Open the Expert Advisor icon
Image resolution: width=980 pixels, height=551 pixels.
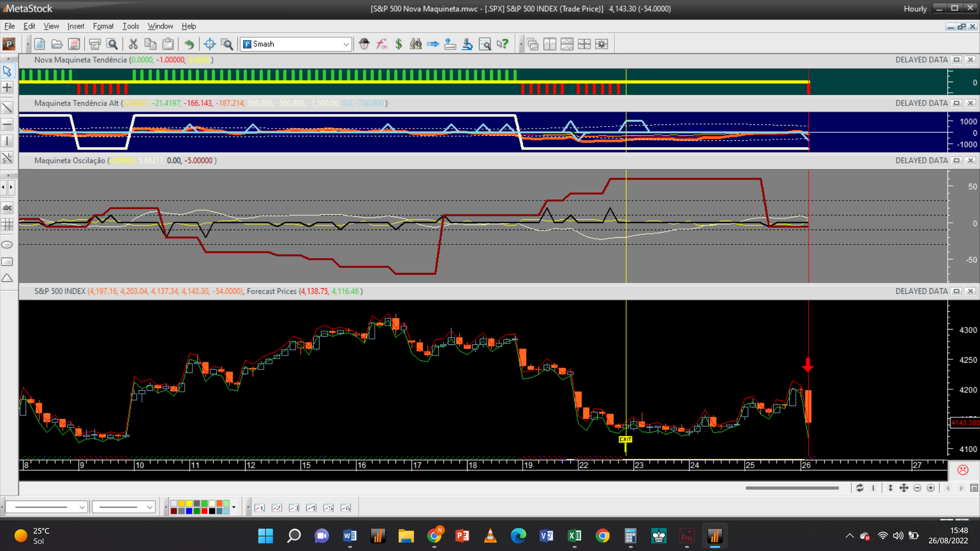364,44
